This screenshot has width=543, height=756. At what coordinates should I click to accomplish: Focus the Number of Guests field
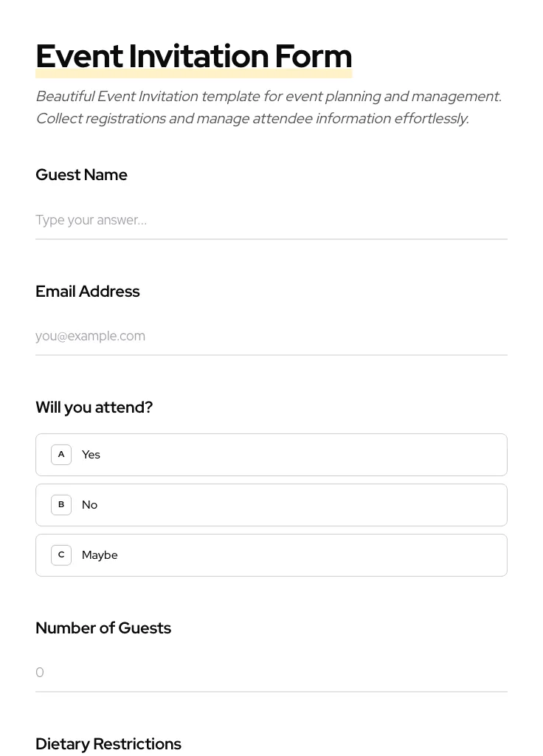(x=271, y=673)
